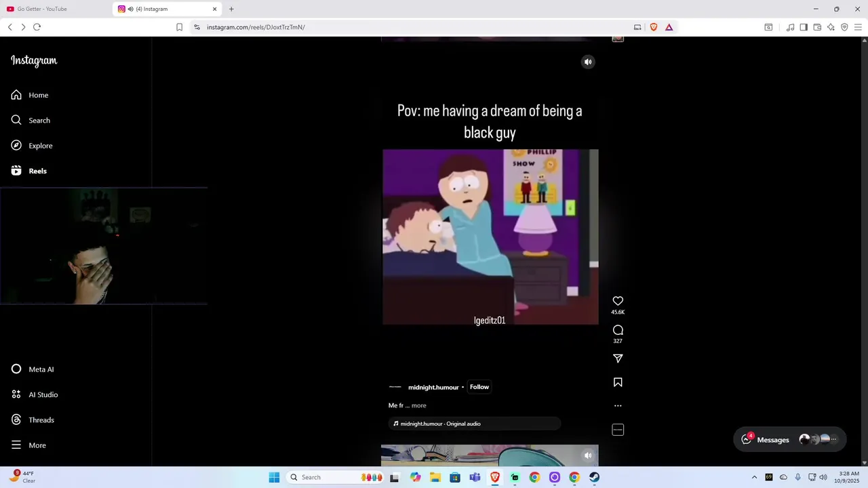
Task: Click the taskbar Search box
Action: (x=335, y=477)
